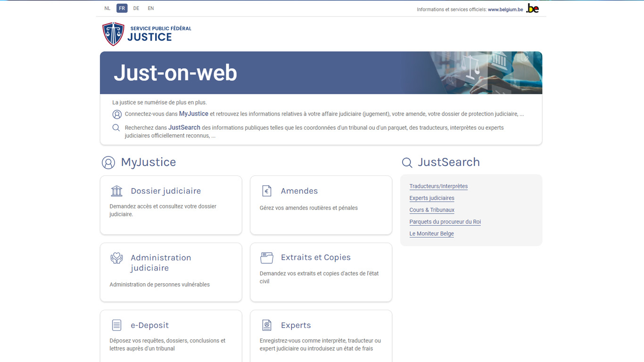Click the Just-on-web banner image
This screenshot has width=644, height=362.
[321, 73]
